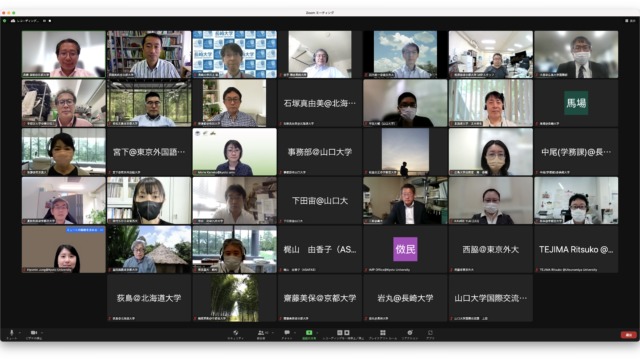
Task: Select the 西脇@東京外大 participant tile
Action: (x=491, y=249)
